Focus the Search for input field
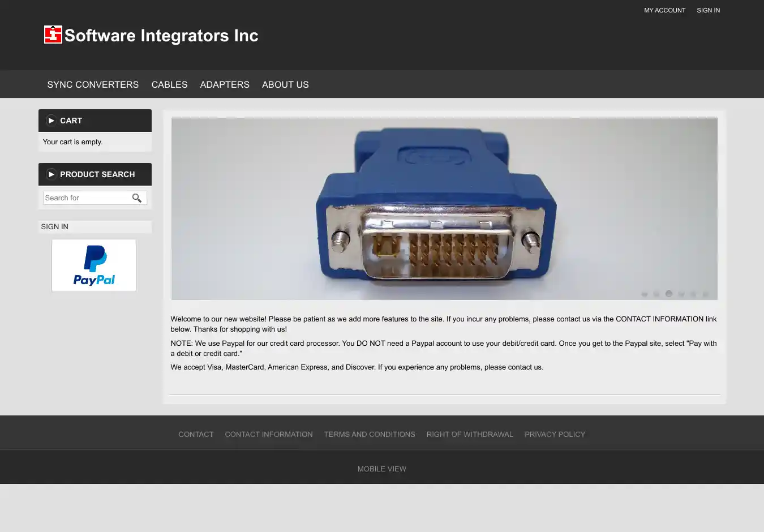The image size is (764, 532). [x=86, y=198]
